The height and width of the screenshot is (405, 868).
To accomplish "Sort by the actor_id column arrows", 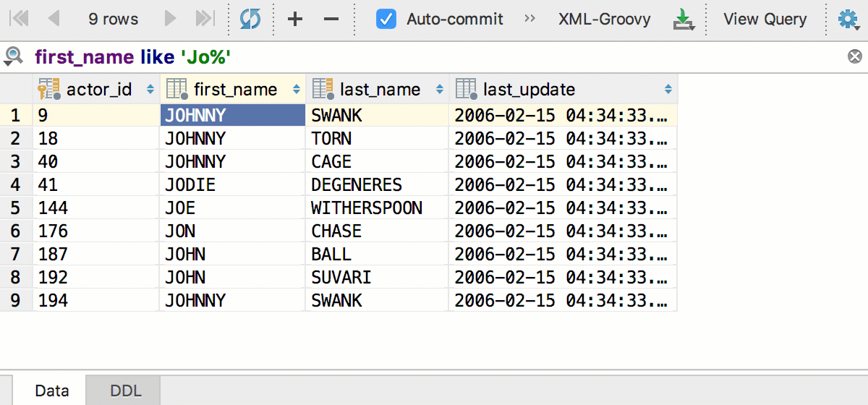I will 150,90.
